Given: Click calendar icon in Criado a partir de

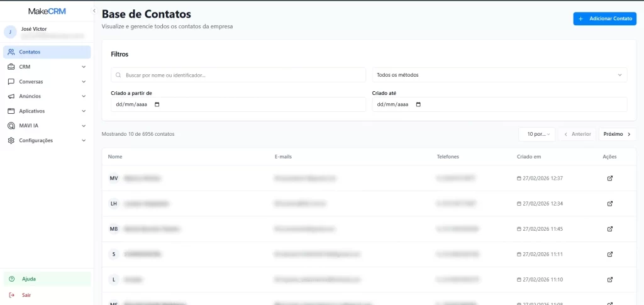Looking at the screenshot, I should click(x=157, y=104).
